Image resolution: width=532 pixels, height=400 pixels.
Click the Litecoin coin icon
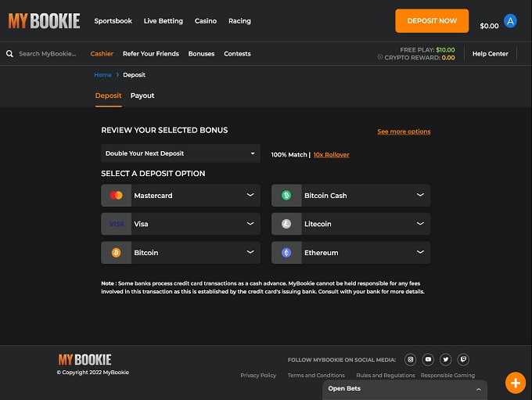pyautogui.click(x=286, y=224)
